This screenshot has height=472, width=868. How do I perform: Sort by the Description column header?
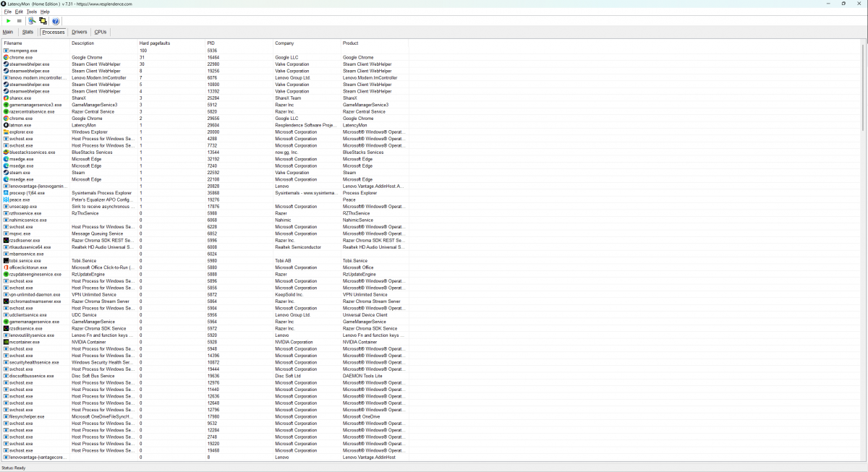(103, 43)
